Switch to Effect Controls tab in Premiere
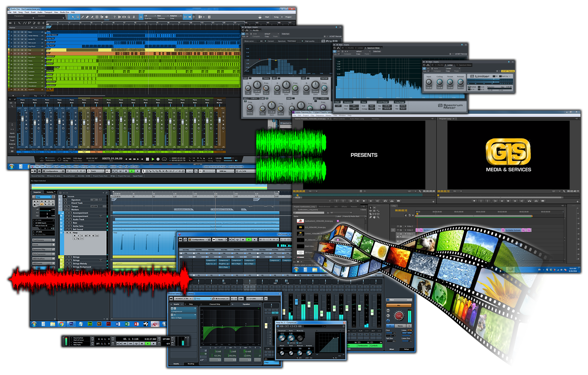Image resolution: width=588 pixels, height=375 pixels. click(x=339, y=119)
